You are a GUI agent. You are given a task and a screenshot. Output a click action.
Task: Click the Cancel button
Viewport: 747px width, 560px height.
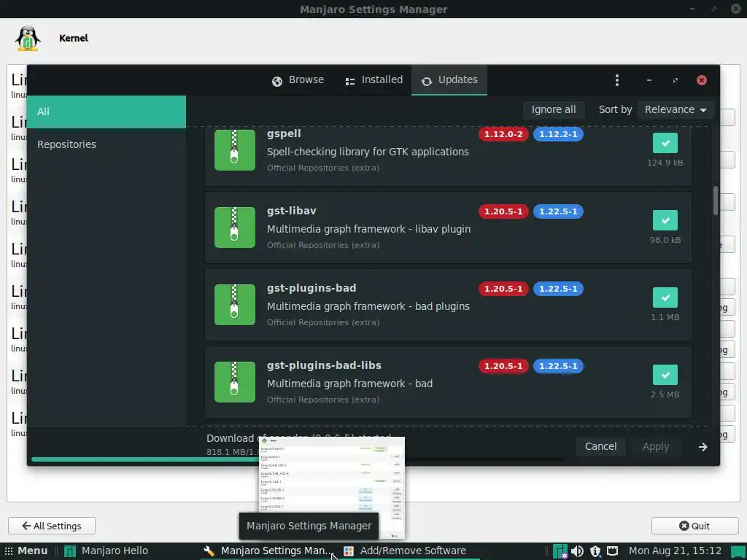click(601, 447)
